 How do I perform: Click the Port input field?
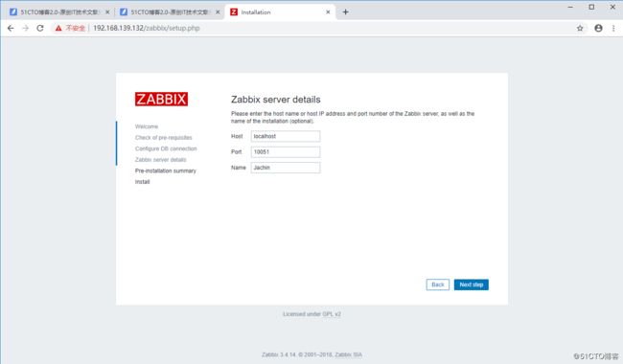pos(286,152)
